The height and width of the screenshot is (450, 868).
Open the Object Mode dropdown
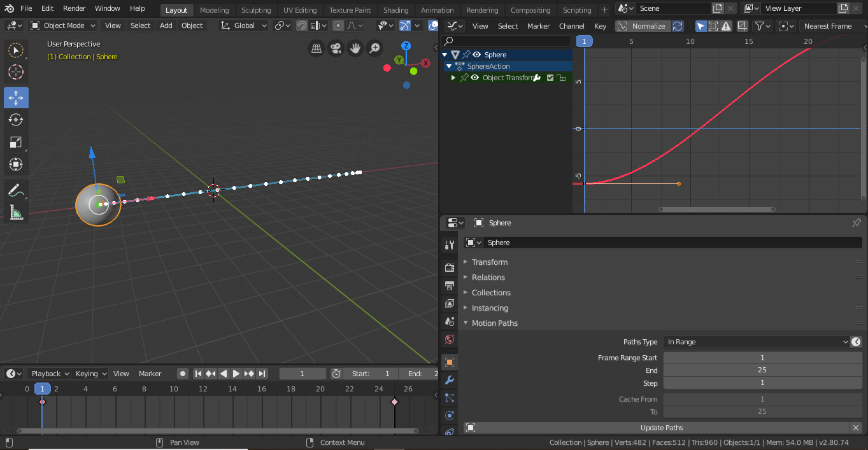tap(62, 25)
